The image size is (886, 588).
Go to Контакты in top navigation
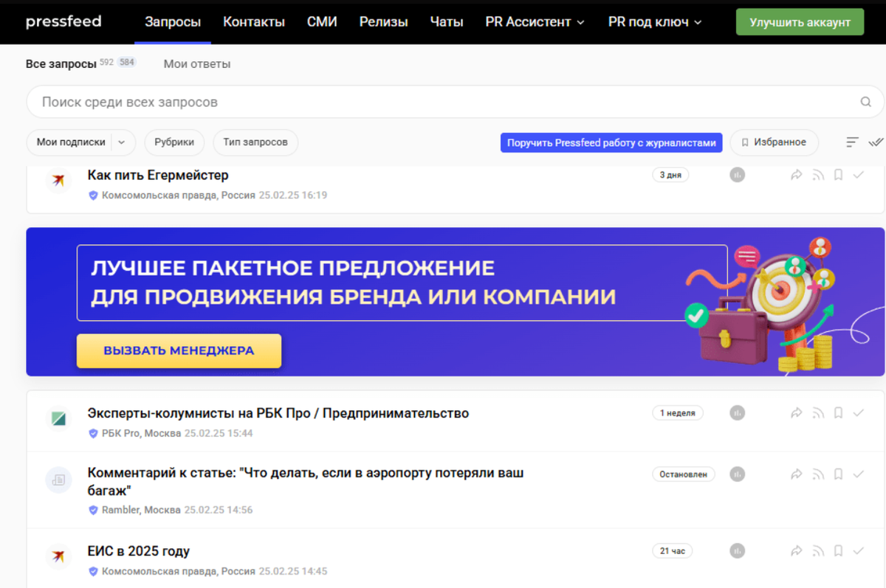(x=254, y=22)
